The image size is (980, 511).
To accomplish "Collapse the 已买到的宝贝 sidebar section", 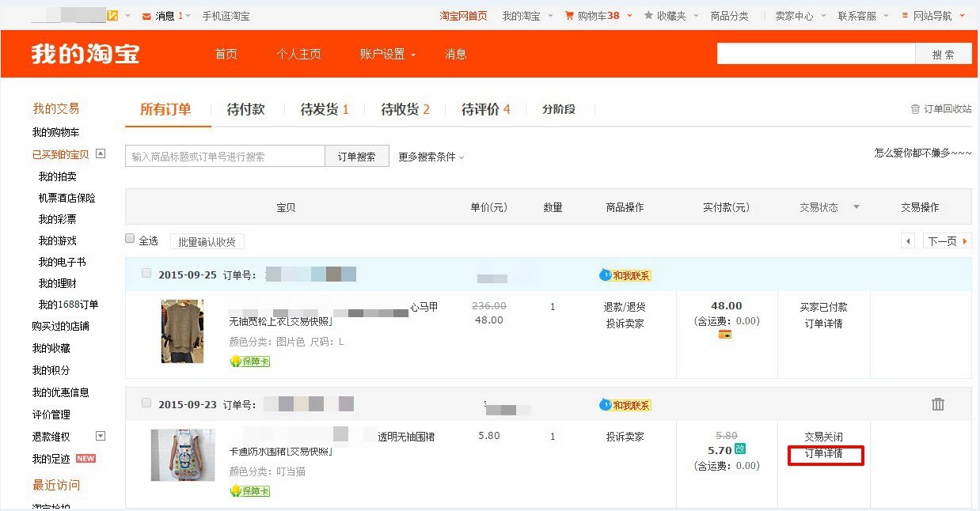I will tap(100, 153).
